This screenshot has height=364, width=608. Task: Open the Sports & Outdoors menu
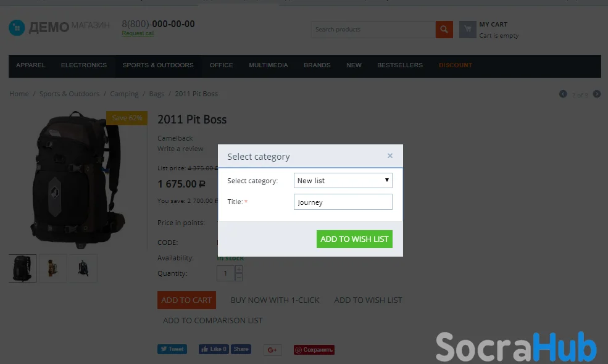pos(158,65)
